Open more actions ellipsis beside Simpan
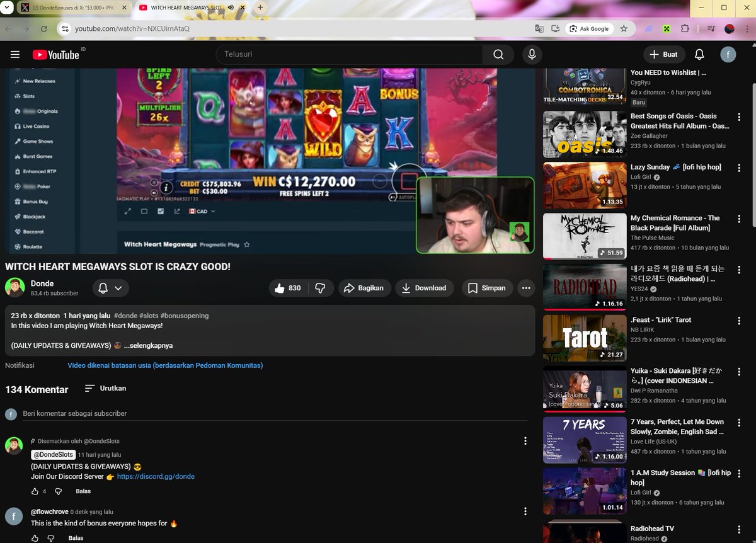 [x=526, y=288]
